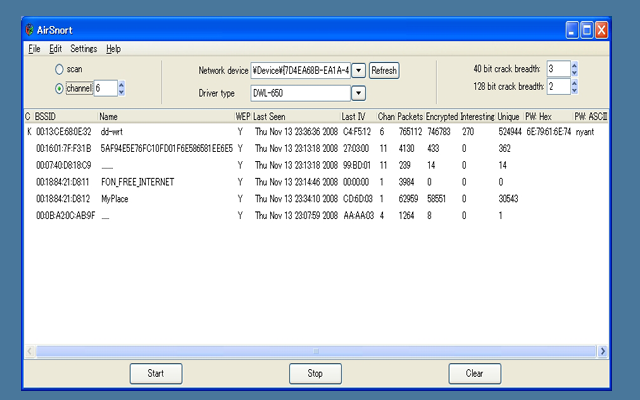Adjust the 128 bit crack breadth stepper
This screenshot has width=640, height=400.
click(575, 86)
